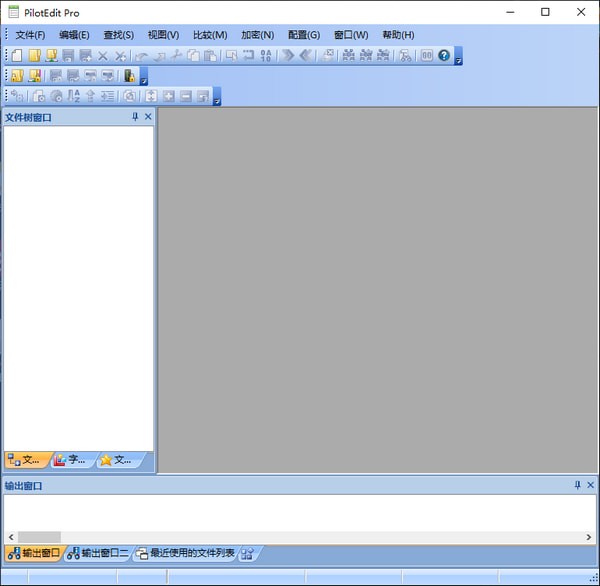Click the New File icon in toolbar

coord(17,56)
